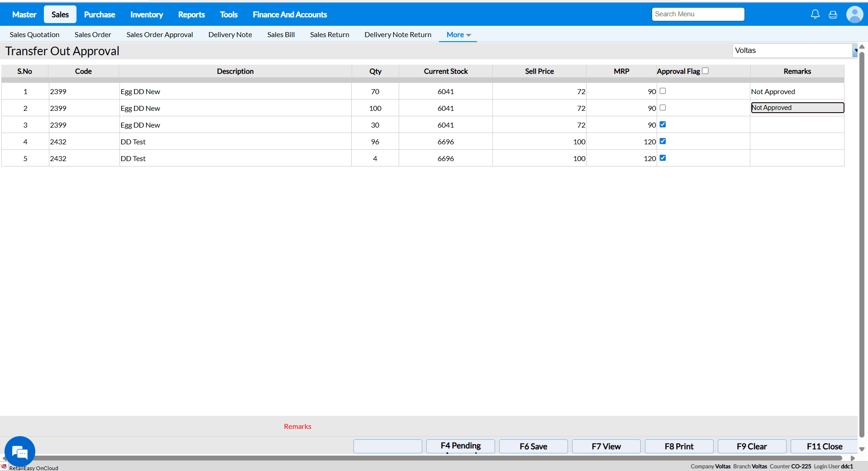
Task: Click the printer icon in header
Action: (833, 14)
